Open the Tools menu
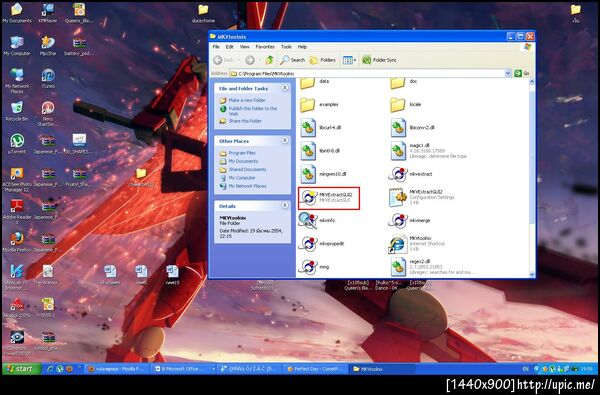Screen dimensions: 600x395 pyautogui.click(x=286, y=47)
